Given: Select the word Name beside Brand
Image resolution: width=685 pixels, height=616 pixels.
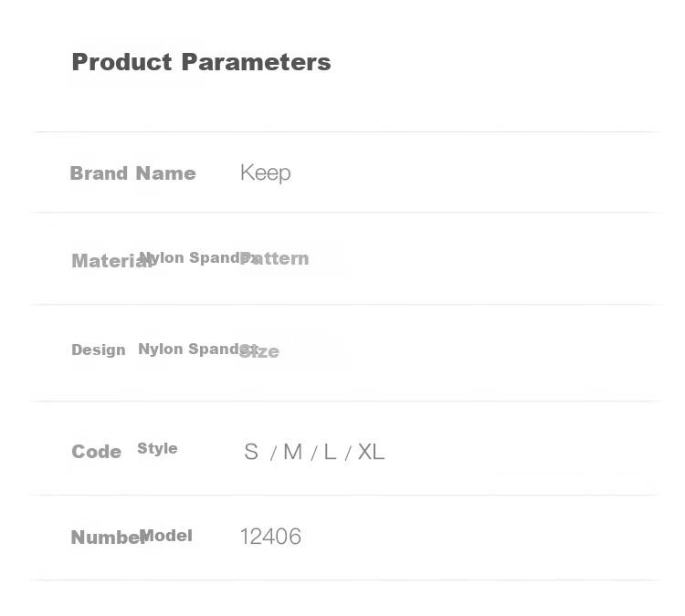Looking at the screenshot, I should 166,173.
